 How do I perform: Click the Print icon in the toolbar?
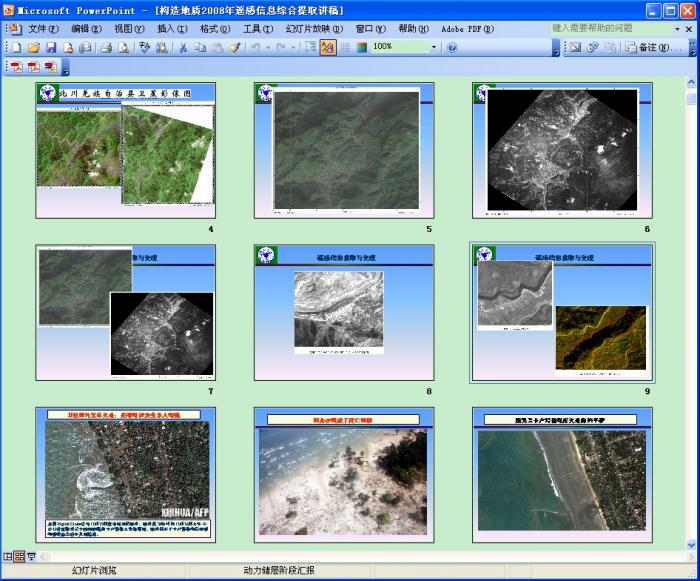coord(106,47)
